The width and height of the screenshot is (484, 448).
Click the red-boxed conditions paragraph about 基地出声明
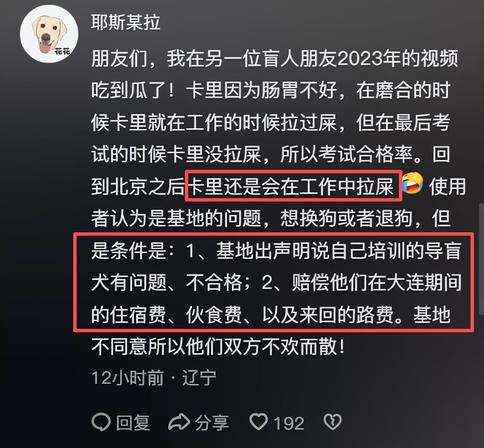point(274,282)
